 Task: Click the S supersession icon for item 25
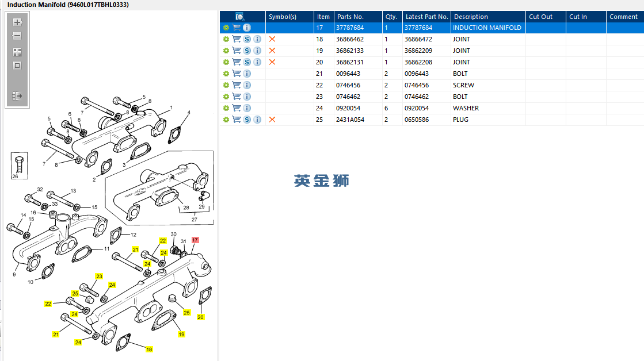point(247,120)
